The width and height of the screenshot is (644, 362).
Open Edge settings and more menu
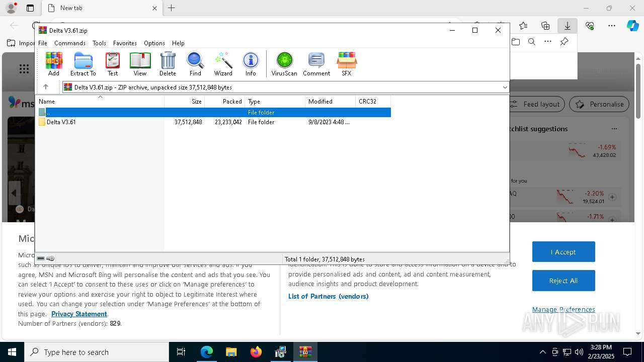coord(612,26)
